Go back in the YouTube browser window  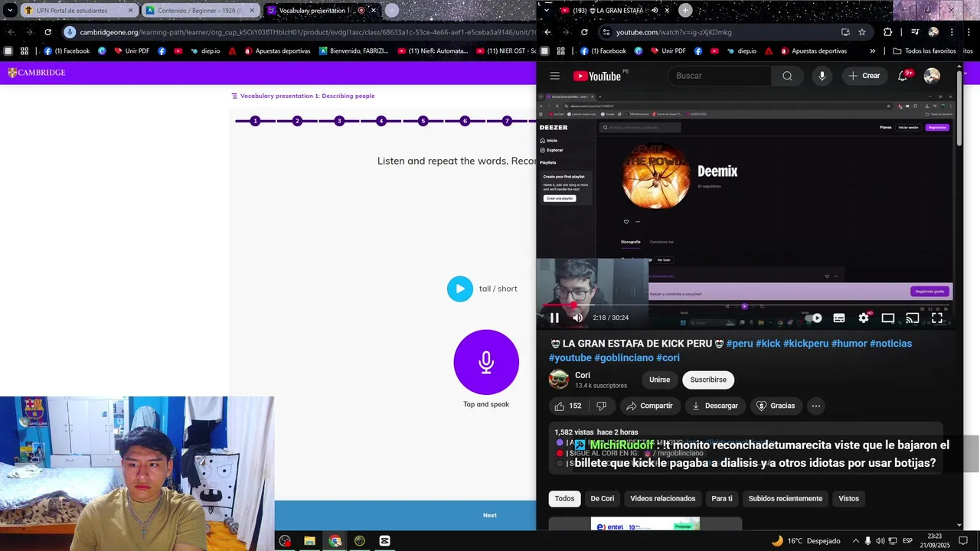[x=547, y=32]
